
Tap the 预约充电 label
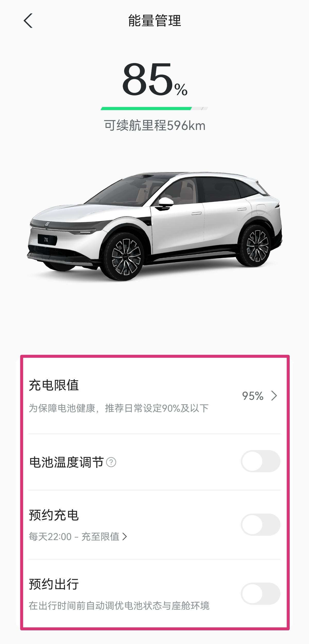54,515
